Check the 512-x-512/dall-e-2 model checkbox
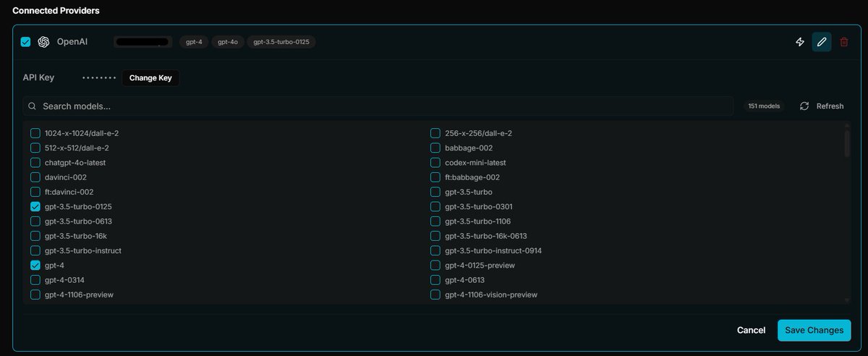Image resolution: width=868 pixels, height=356 pixels. (x=35, y=148)
